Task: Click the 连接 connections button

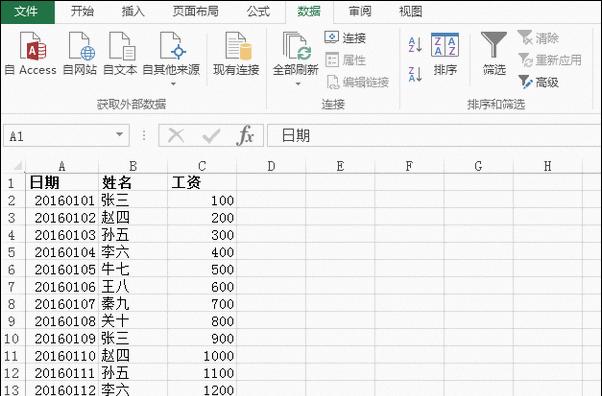Action: click(345, 38)
